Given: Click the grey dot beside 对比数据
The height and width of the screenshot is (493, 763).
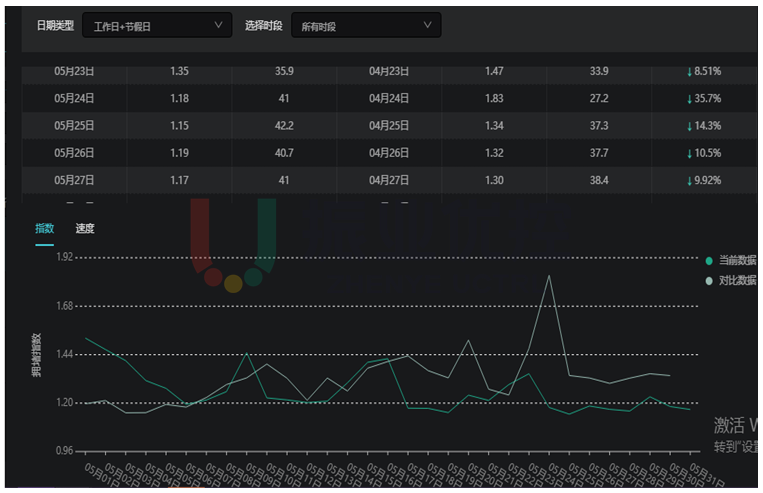Looking at the screenshot, I should 709,281.
